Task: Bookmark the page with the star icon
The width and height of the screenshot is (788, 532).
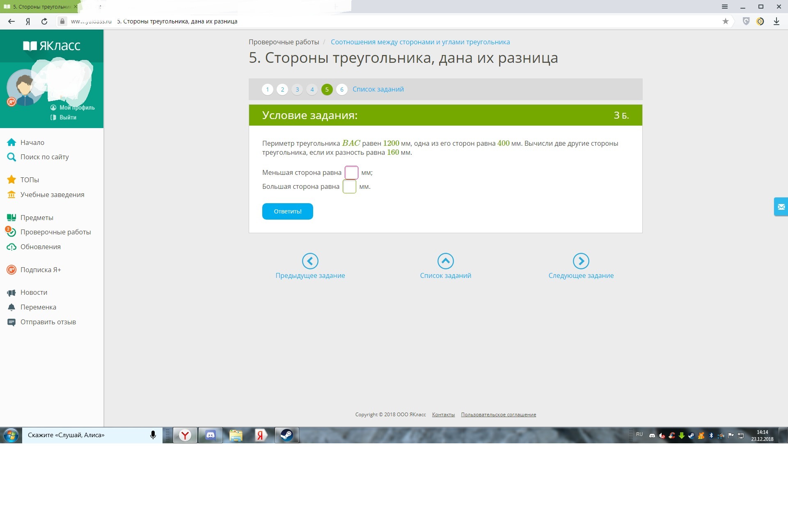Action: point(725,21)
